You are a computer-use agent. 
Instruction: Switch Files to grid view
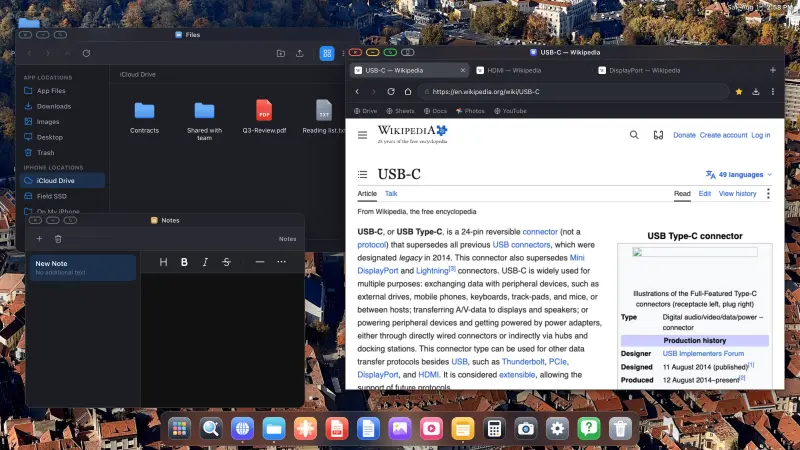pos(327,53)
